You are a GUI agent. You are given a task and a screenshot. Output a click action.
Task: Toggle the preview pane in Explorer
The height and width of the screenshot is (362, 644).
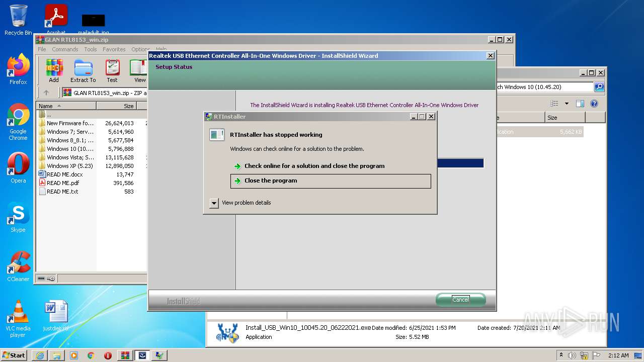pyautogui.click(x=580, y=104)
